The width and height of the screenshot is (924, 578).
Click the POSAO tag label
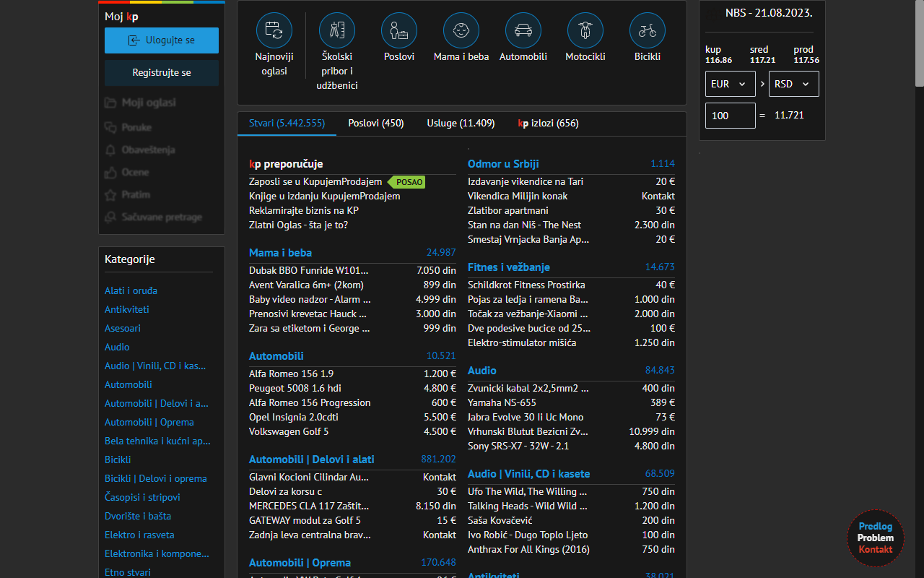coord(406,182)
